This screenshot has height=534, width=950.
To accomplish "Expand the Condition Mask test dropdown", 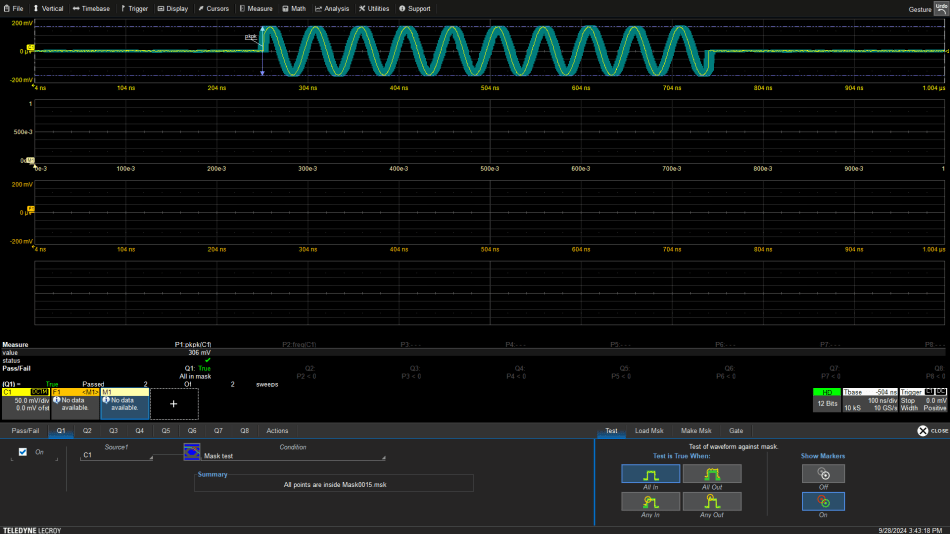I will (x=294, y=456).
